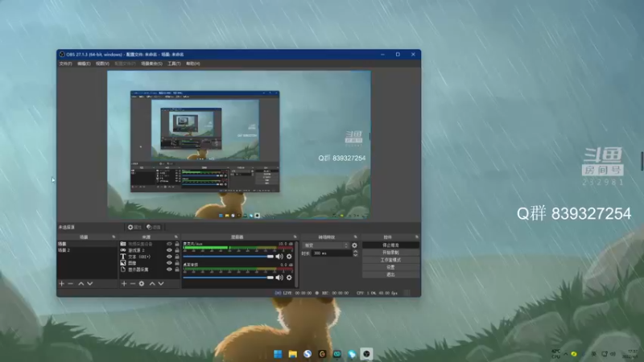Remove selected scene with the minus icon
644x362 pixels.
71,284
